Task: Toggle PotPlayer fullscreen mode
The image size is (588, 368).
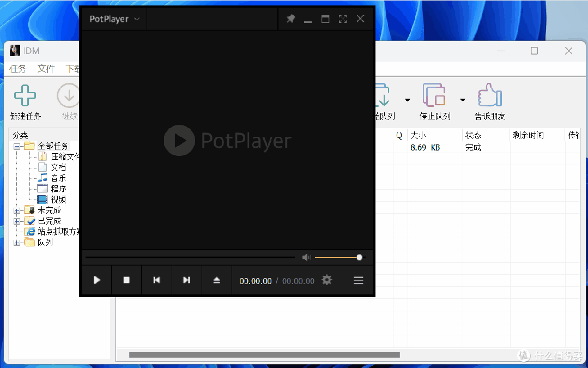Action: (x=343, y=19)
